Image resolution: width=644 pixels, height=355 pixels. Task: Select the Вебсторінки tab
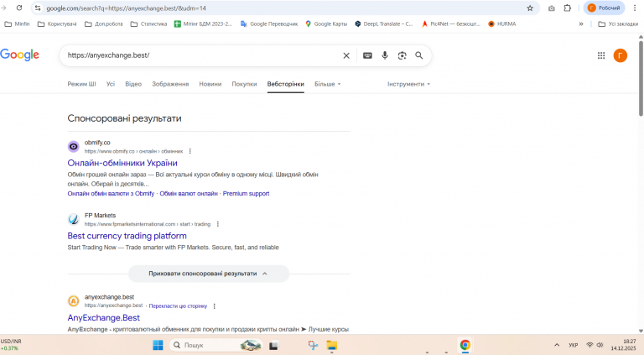[x=285, y=84]
